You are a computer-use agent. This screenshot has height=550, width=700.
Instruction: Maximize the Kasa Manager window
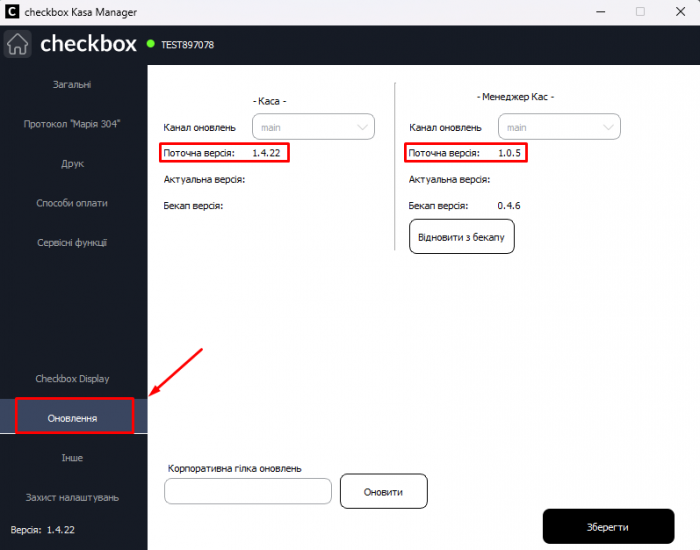[x=640, y=11]
